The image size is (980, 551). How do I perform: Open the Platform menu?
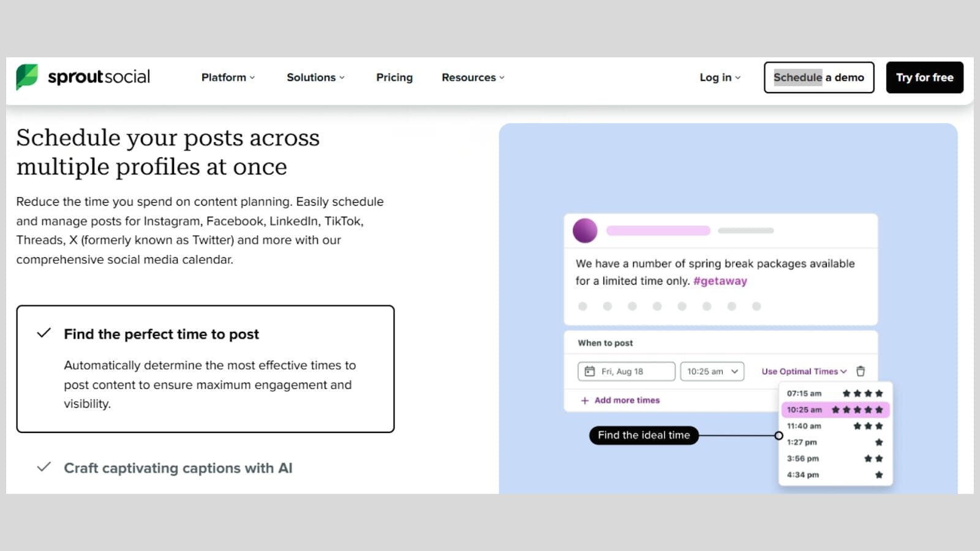(x=228, y=77)
